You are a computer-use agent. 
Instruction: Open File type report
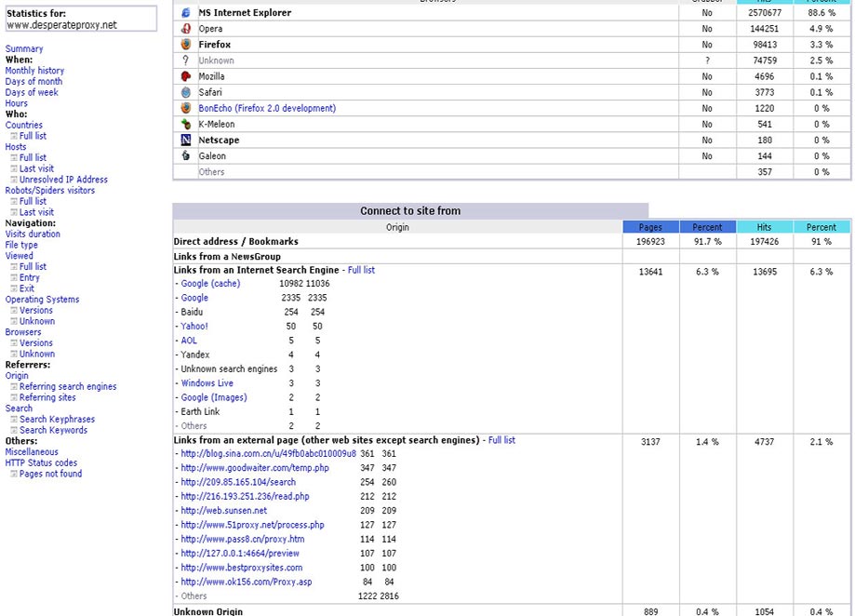click(21, 245)
